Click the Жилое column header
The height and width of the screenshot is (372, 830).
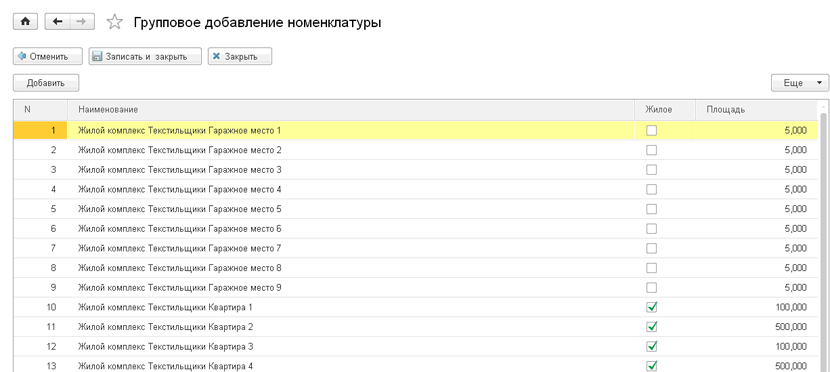[x=665, y=110]
